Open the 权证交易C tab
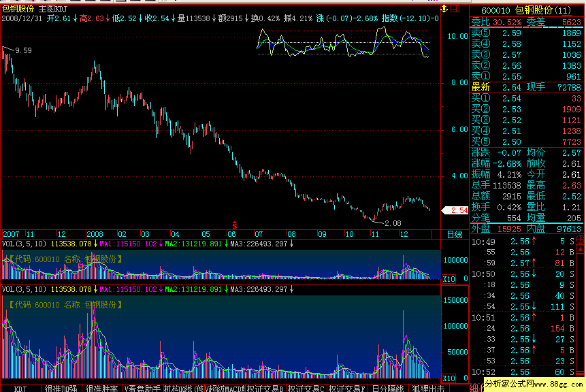Viewport: 586px width, 392px height. (306, 389)
